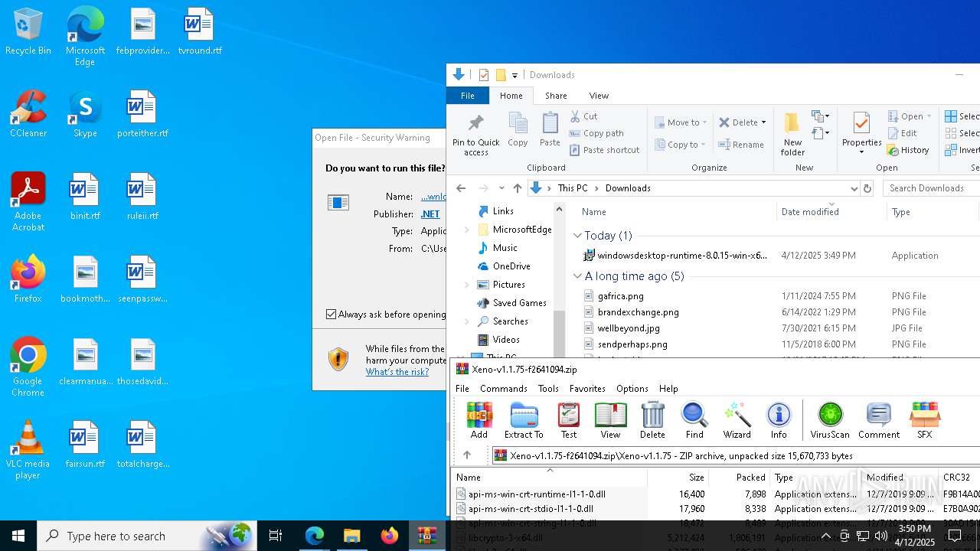
Task: Go up one level in WinRAR
Action: coord(467,455)
